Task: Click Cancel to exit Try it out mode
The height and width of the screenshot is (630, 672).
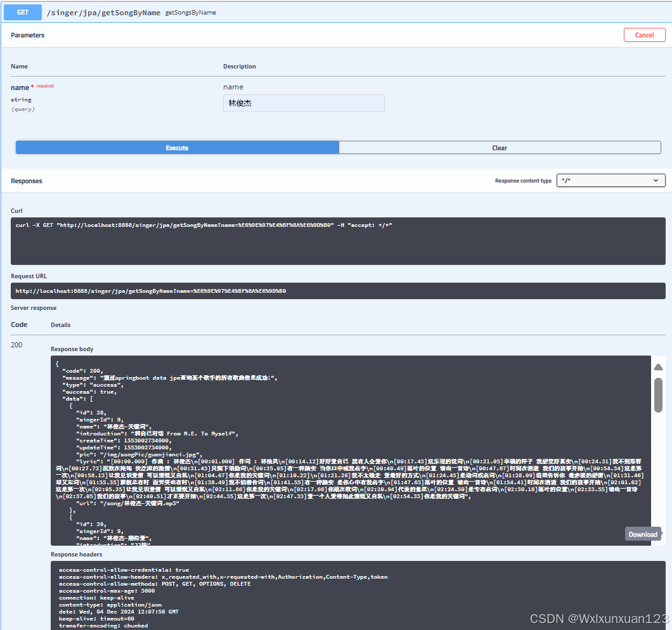Action: coord(644,35)
